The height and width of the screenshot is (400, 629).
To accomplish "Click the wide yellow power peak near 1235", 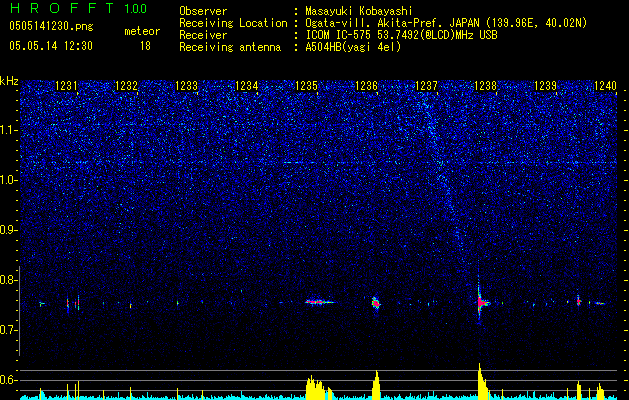I will (319, 388).
